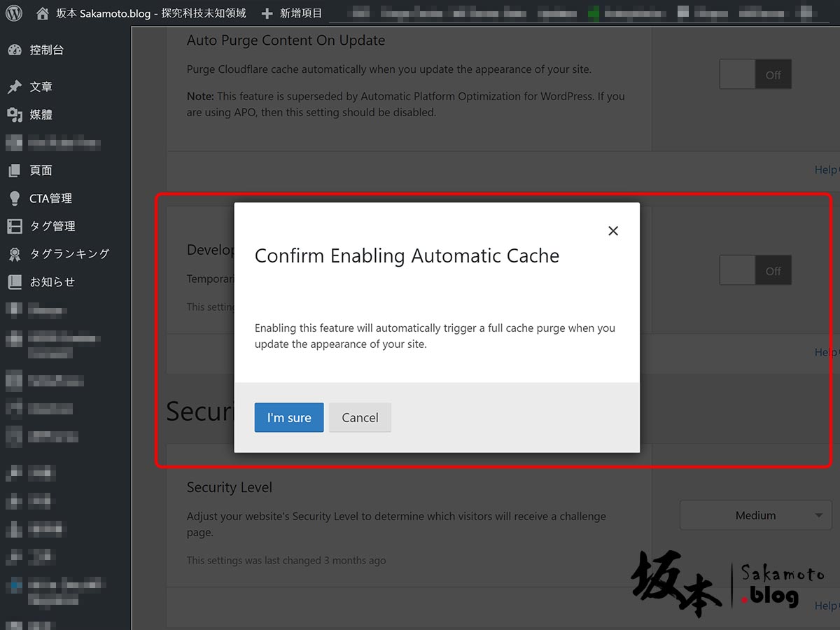Open Help link below Auto Purge setting
Image resolution: width=840 pixels, height=630 pixels.
tap(826, 170)
